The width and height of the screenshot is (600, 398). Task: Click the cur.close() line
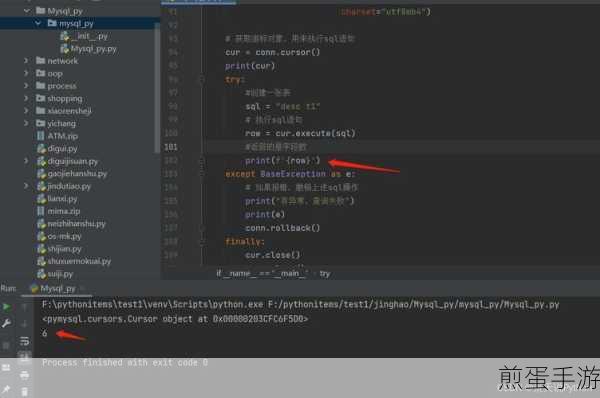(x=273, y=255)
